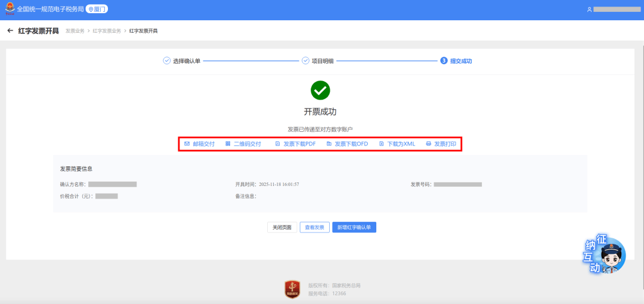The image size is (644, 304).
Task: Click the 全国统一规范电子税务局 logo
Action: point(11,10)
